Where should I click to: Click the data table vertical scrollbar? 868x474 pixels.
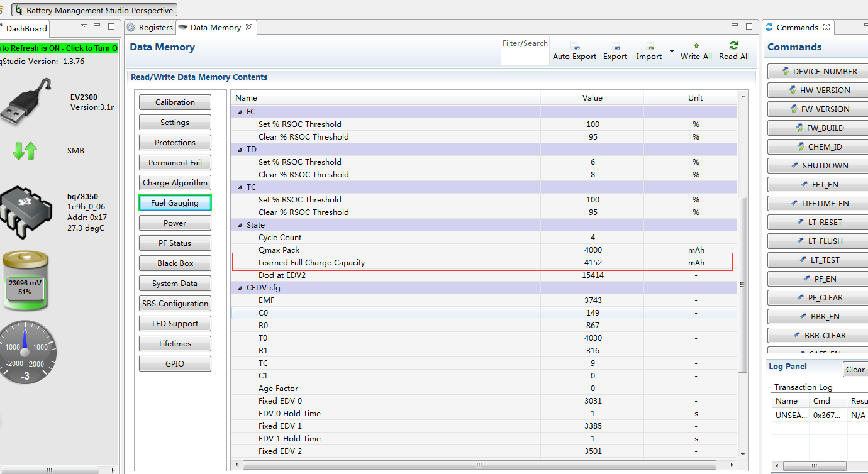pos(742,283)
